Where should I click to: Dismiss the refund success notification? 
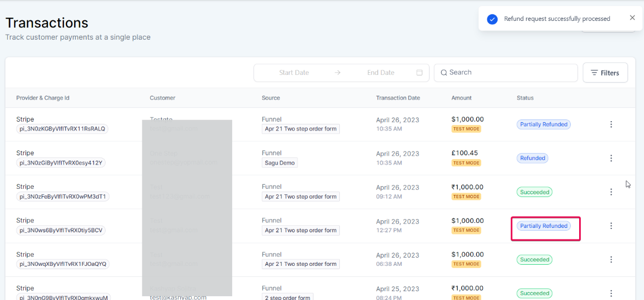click(632, 18)
